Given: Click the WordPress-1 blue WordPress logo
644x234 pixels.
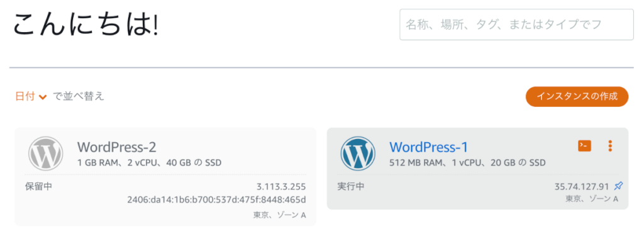Looking at the screenshot, I should click(358, 153).
